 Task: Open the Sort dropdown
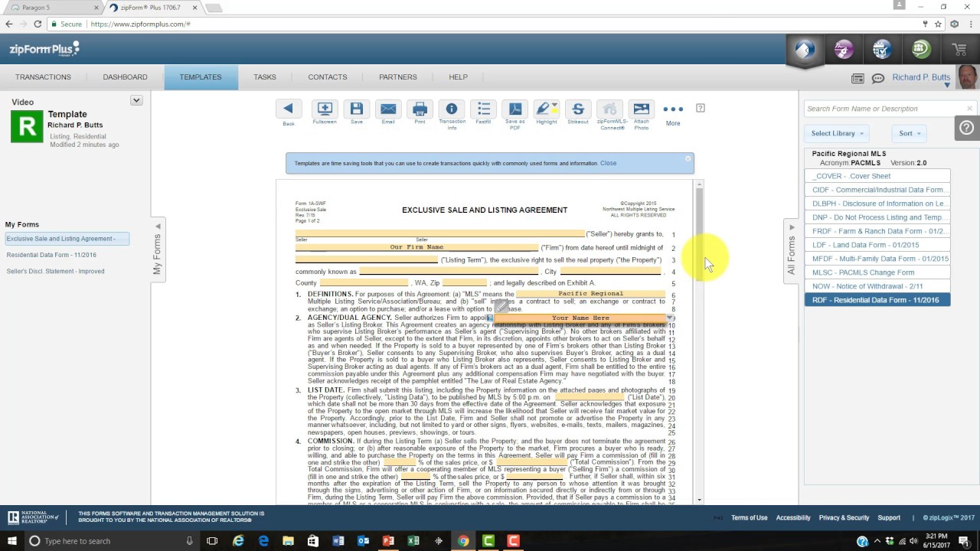click(910, 133)
